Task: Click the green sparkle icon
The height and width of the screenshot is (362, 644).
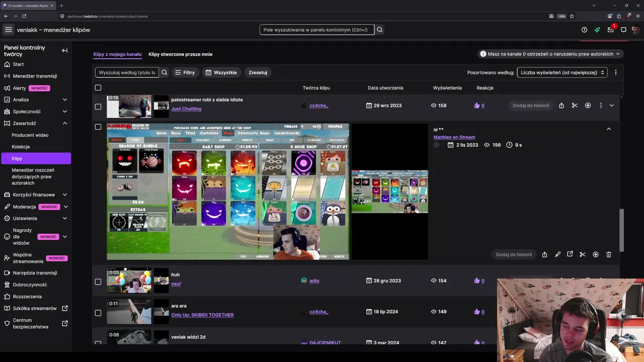Action: coord(597,30)
